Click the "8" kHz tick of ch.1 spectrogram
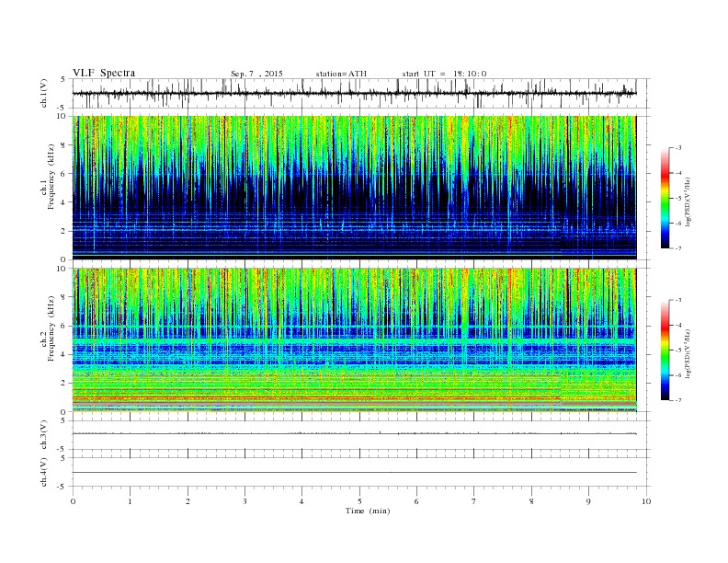 [64, 145]
